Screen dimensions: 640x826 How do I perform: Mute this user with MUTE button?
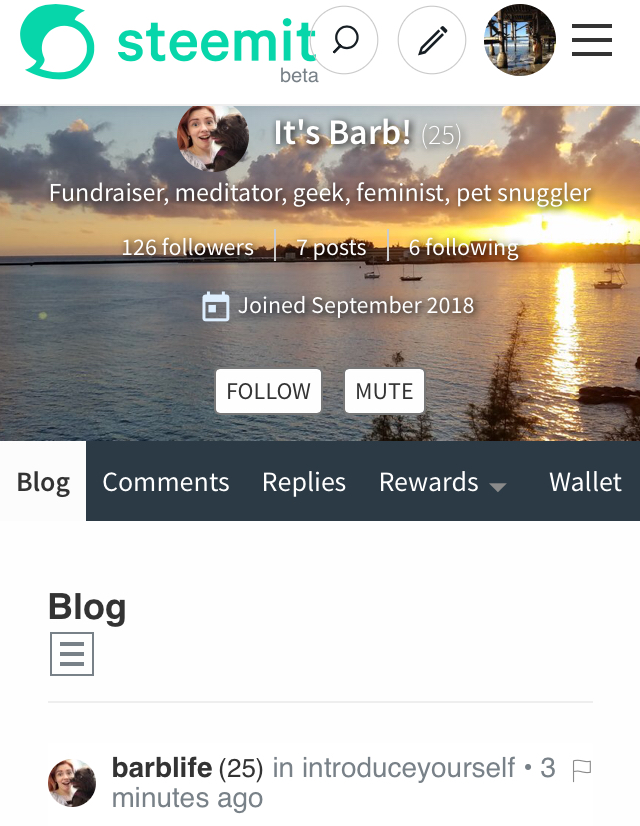coord(384,391)
